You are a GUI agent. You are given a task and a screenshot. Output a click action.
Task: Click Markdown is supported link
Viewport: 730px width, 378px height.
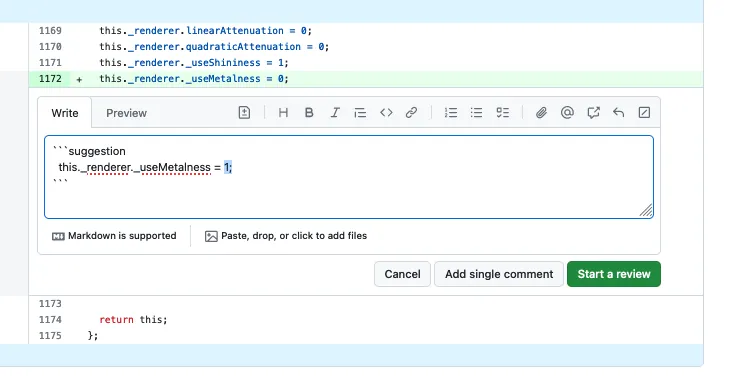114,236
